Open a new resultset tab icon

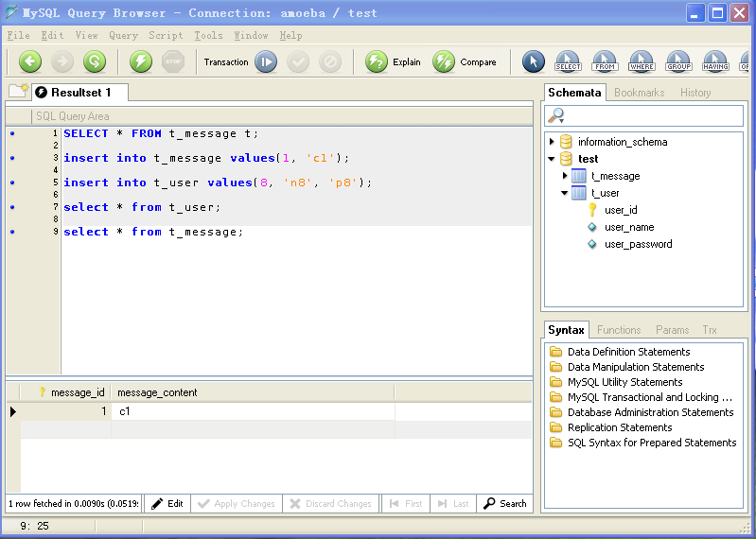coord(18,91)
